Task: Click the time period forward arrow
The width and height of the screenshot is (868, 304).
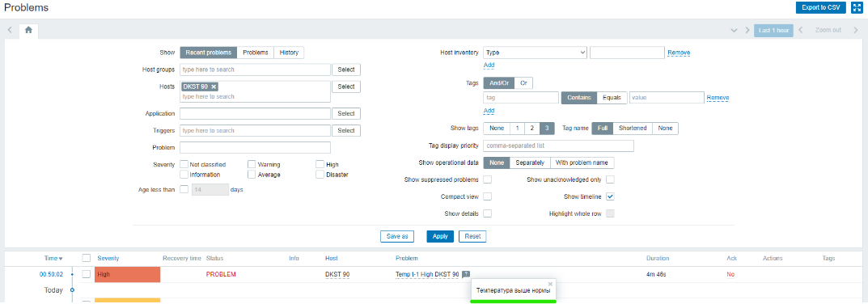Action: pos(855,31)
